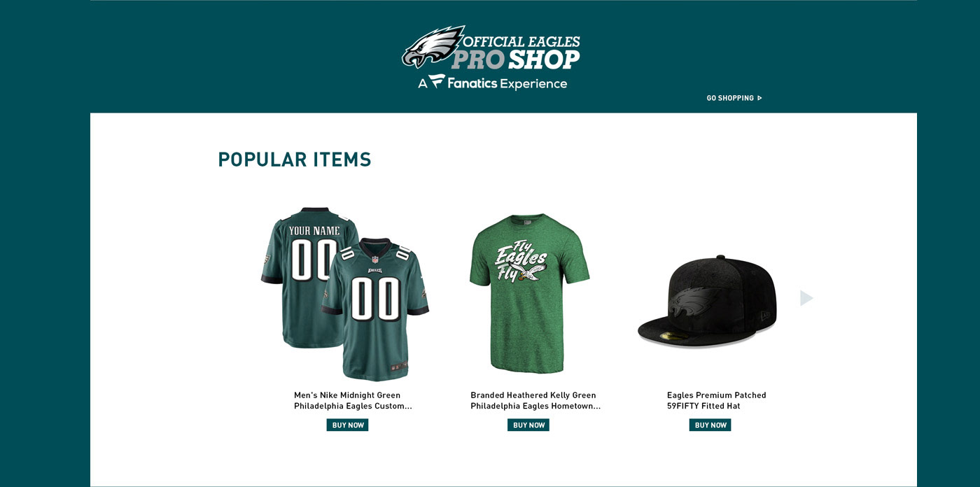Click the small arrow beside GO SHOPPING
This screenshot has width=980, height=487.
pos(759,98)
